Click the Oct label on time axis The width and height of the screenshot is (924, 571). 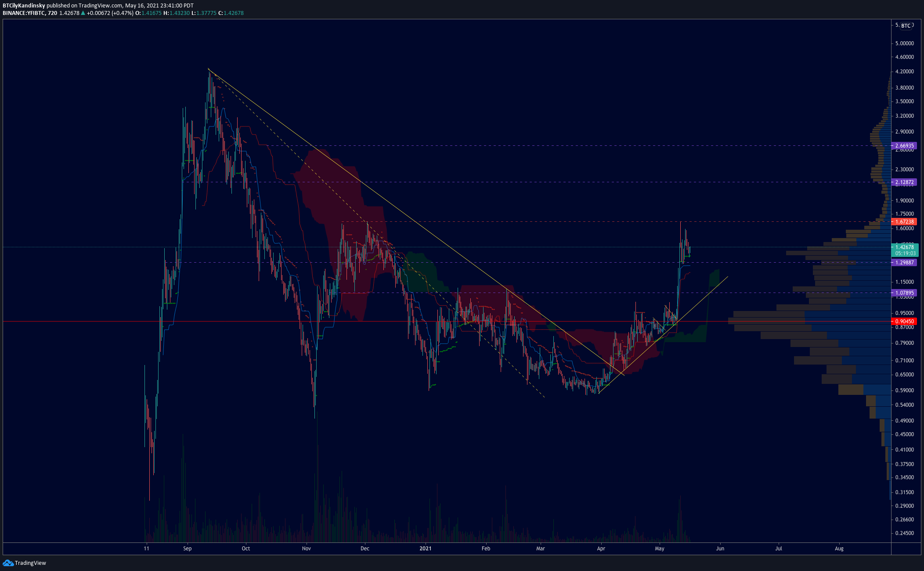click(246, 548)
